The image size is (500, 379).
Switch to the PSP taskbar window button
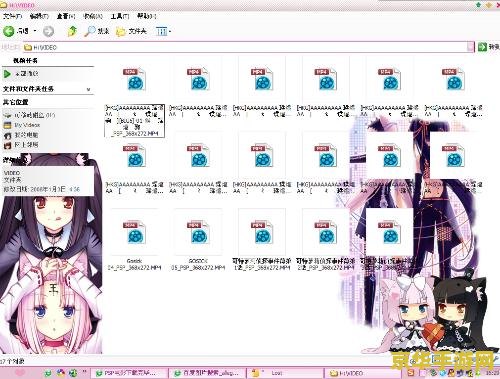click(x=129, y=373)
